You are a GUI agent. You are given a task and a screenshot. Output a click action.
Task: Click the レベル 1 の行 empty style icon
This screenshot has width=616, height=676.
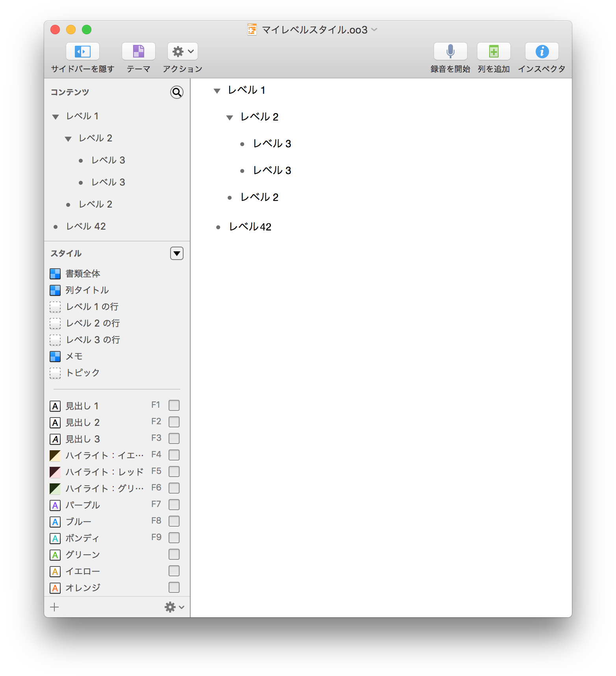coord(55,307)
